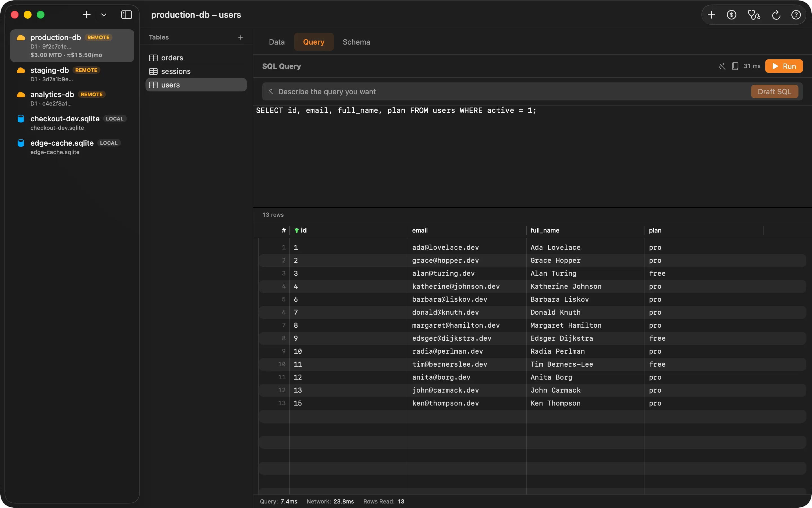Click the Rows Read: 13 status entry
This screenshot has width=812, height=508.
point(383,501)
